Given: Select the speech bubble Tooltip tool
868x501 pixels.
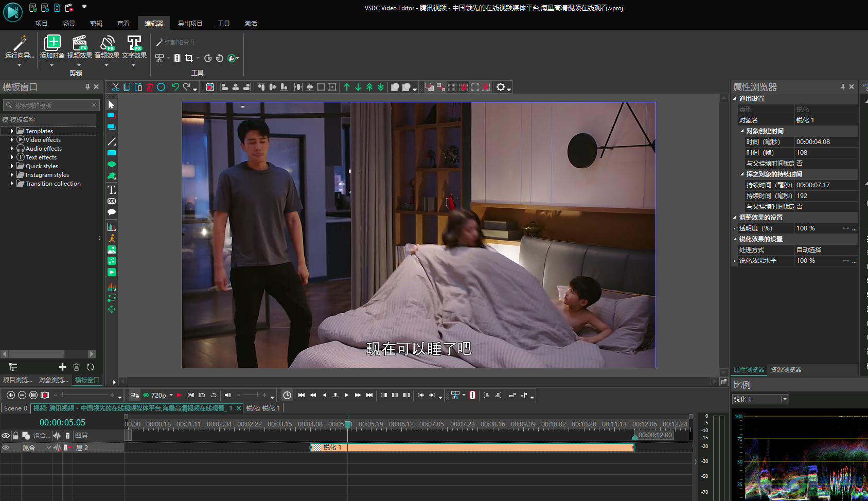Looking at the screenshot, I should click(x=112, y=212).
